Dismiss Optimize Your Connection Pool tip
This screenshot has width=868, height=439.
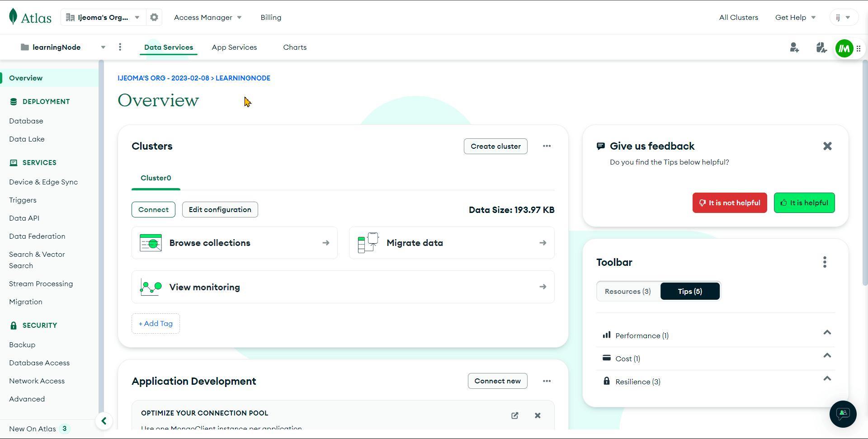[538, 415]
